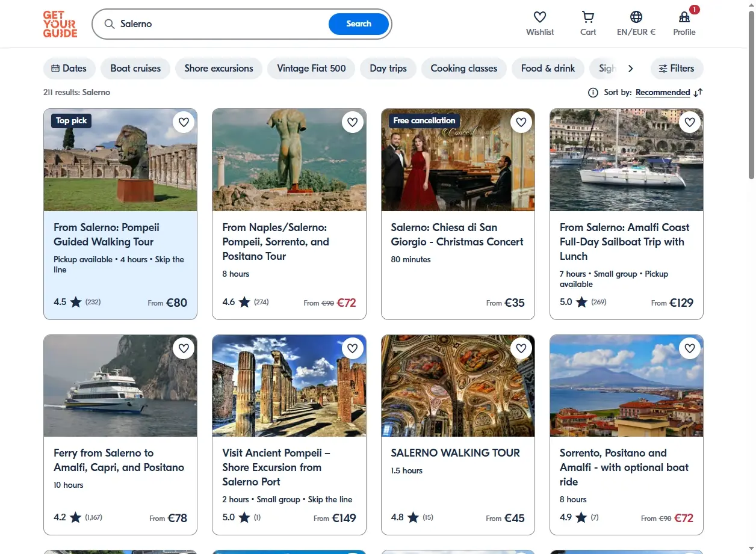Wishlist the Chiesa di San Giorgio Concert
756x554 pixels.
tap(521, 123)
